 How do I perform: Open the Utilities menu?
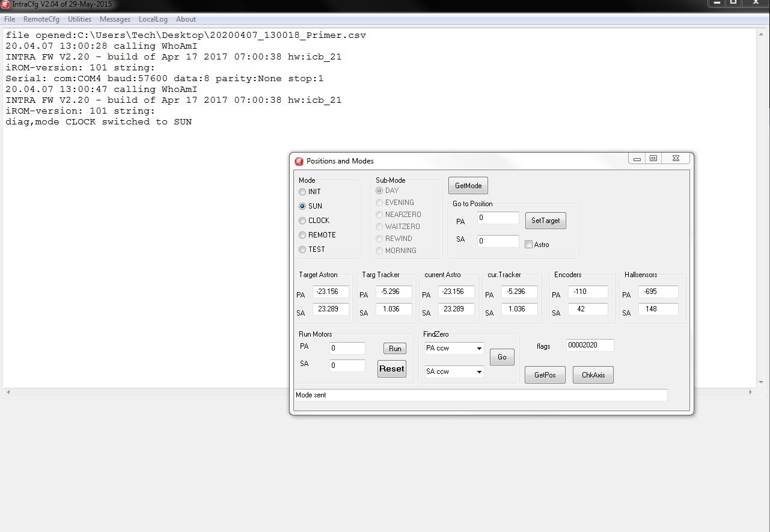coord(79,19)
